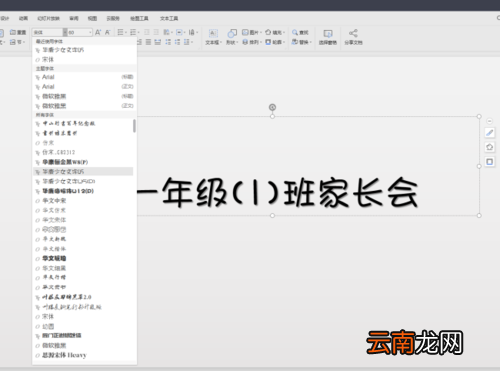Open the 云服务 tab
500x371 pixels.
pos(113,18)
